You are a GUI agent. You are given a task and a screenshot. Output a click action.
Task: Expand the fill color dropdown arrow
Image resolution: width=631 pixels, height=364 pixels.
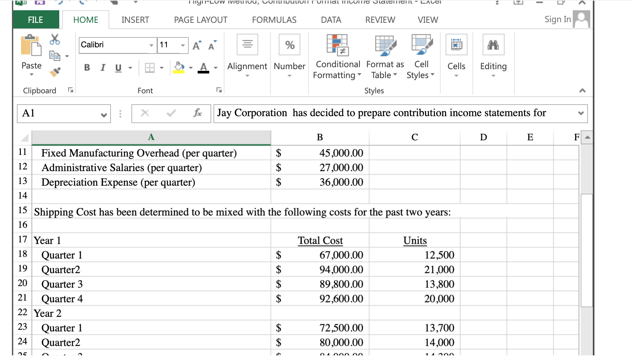click(x=191, y=68)
